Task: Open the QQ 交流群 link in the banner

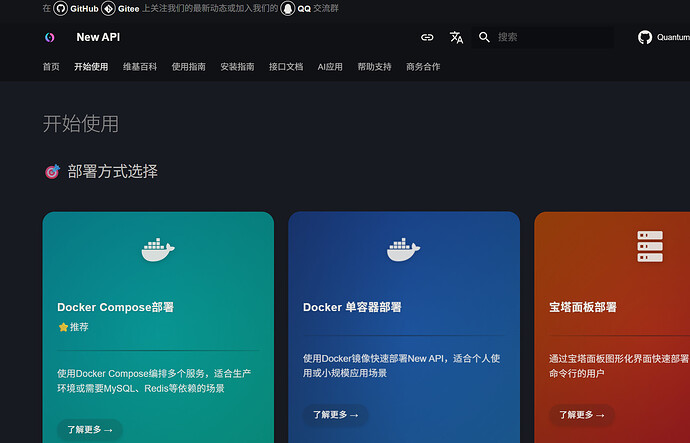Action: (x=318, y=8)
